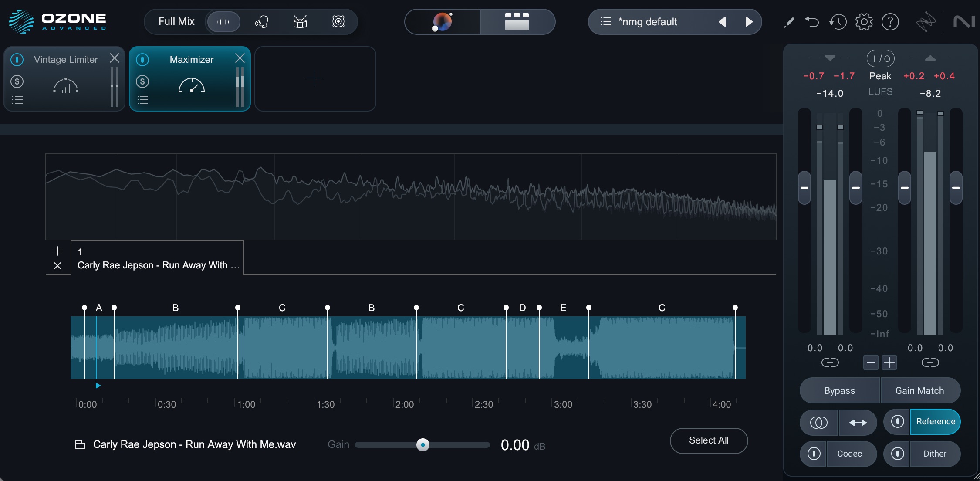
Task: Click the Peak meter type label
Action: [x=880, y=76]
